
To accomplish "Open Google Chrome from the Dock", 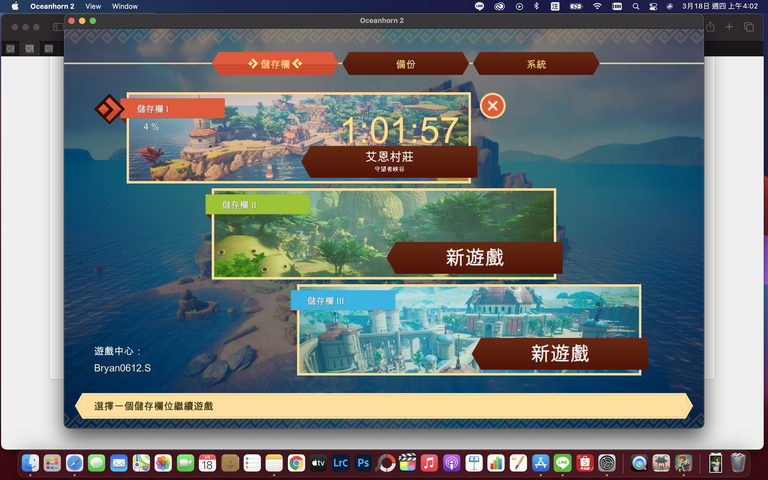I will click(296, 462).
